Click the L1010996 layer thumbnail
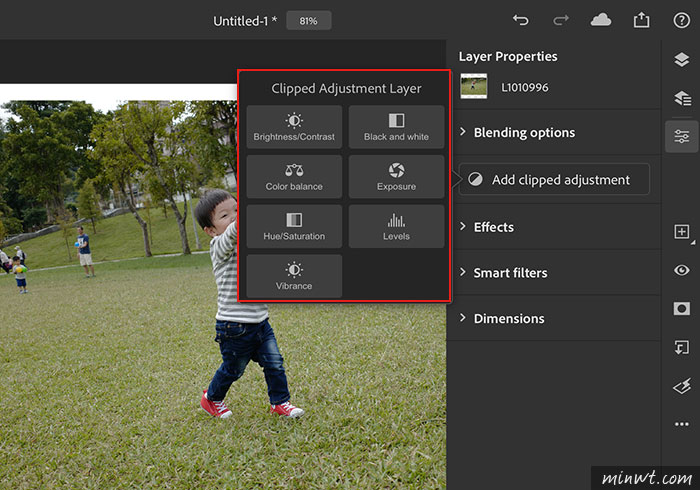 point(474,86)
